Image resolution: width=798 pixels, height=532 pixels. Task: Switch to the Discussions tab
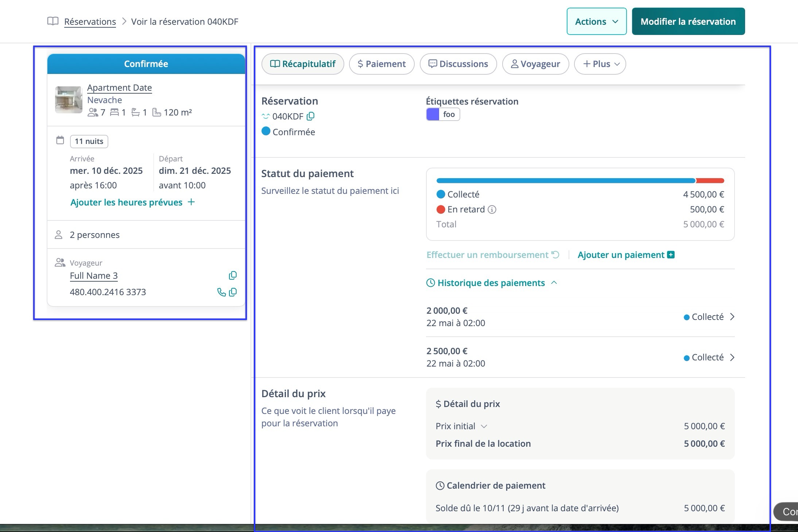(x=458, y=64)
